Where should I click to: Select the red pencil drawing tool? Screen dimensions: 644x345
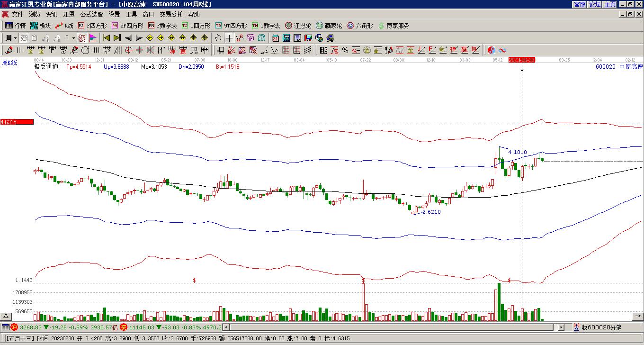click(9, 50)
